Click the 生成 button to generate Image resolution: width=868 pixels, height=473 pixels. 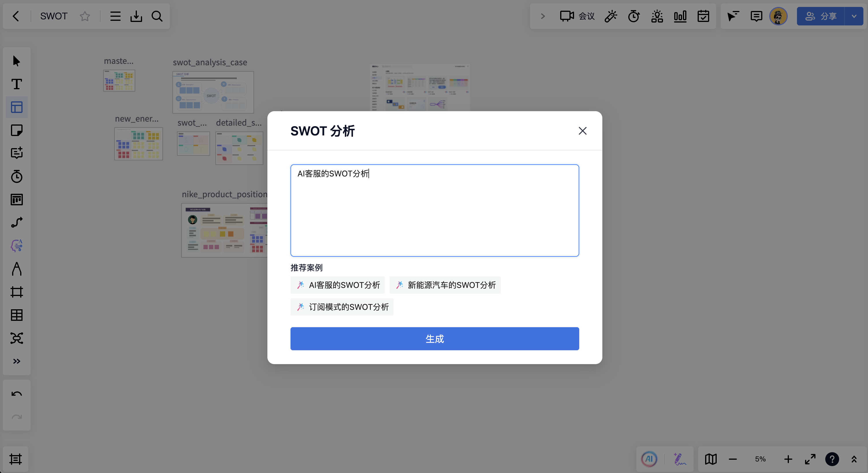pyautogui.click(x=434, y=339)
